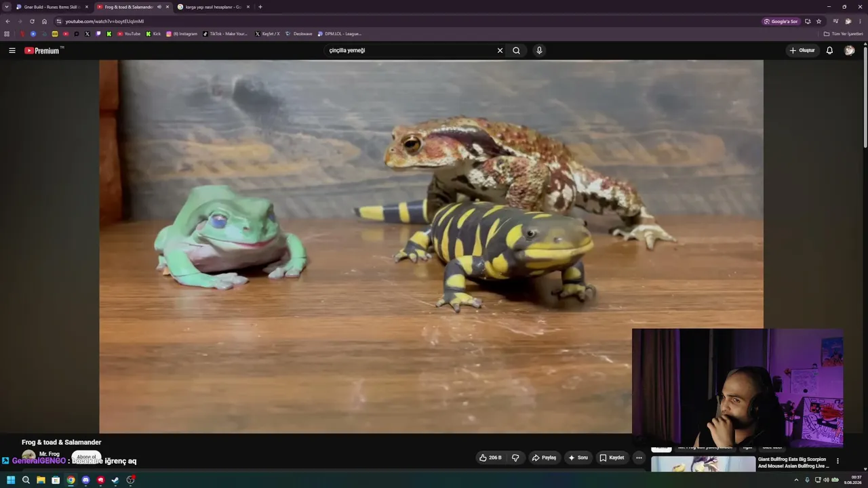Expand the tab search dropdown

click(x=6, y=7)
